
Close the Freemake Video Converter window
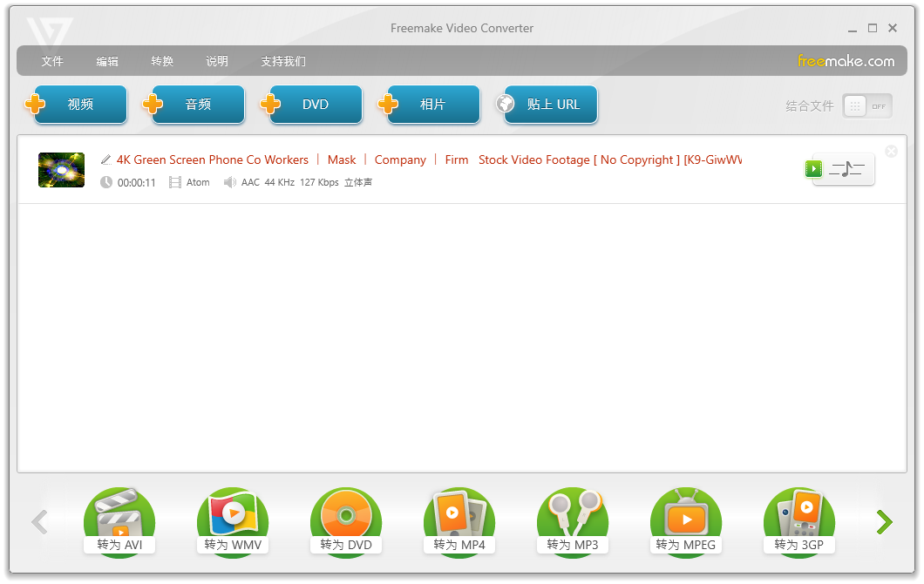point(893,28)
